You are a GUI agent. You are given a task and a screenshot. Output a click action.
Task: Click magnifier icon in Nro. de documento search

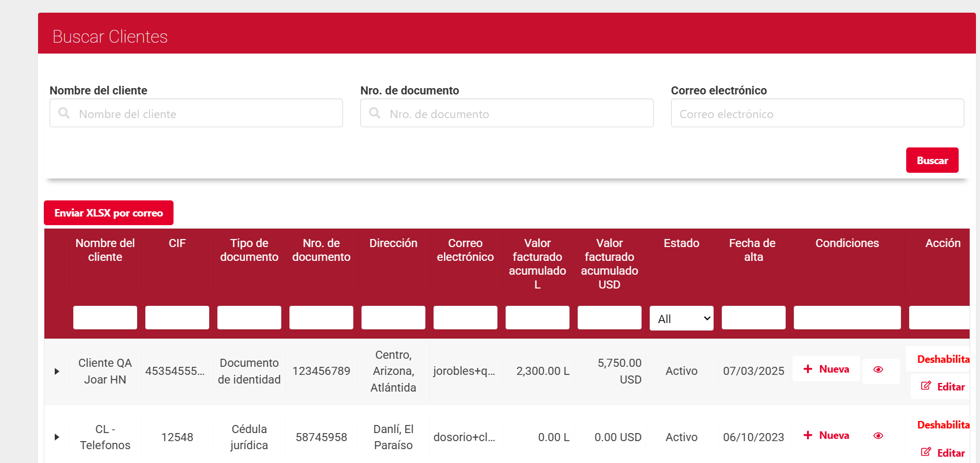click(375, 113)
